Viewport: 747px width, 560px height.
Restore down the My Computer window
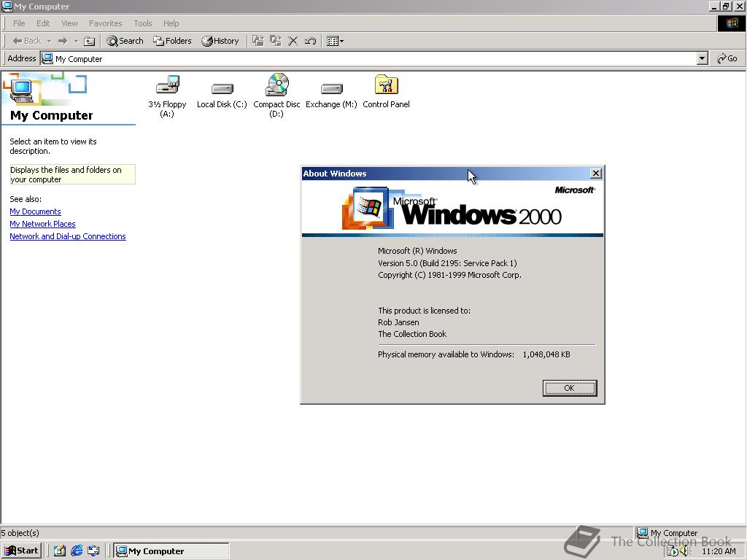tap(727, 6)
